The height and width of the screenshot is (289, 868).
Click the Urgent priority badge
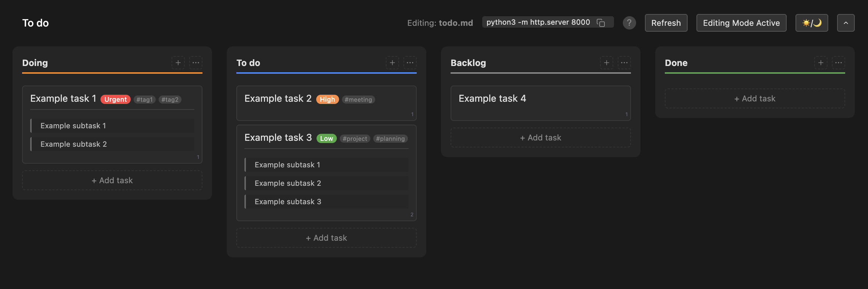[x=115, y=100]
